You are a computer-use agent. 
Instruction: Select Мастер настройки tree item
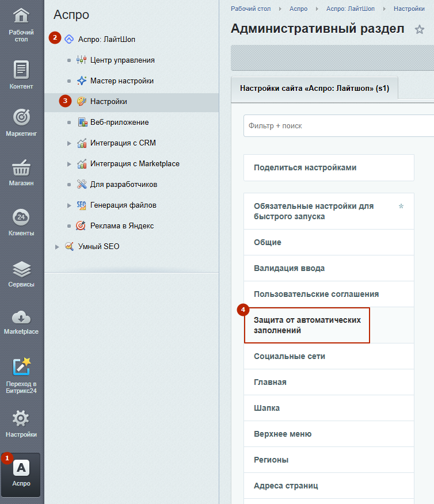click(x=122, y=81)
